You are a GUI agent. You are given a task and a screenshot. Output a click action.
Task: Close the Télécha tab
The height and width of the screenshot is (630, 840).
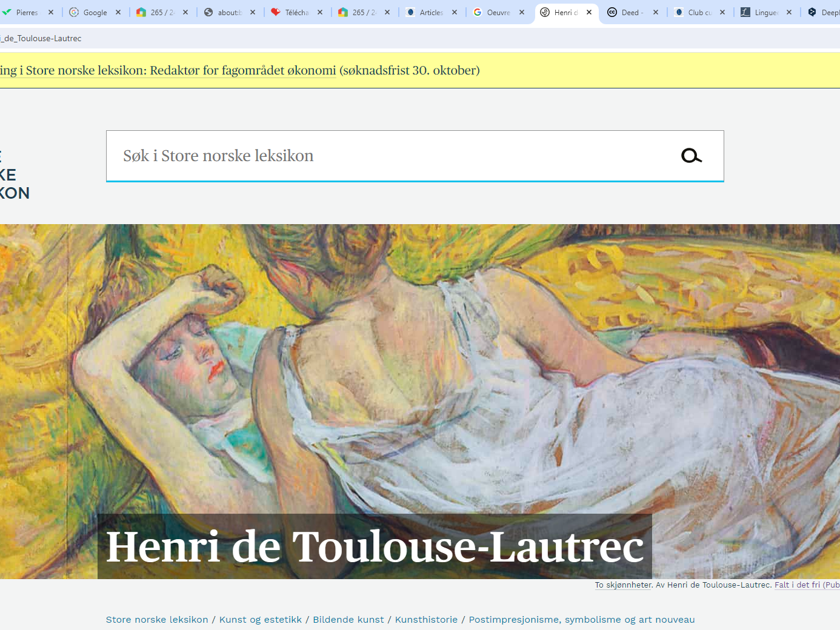[x=320, y=12]
